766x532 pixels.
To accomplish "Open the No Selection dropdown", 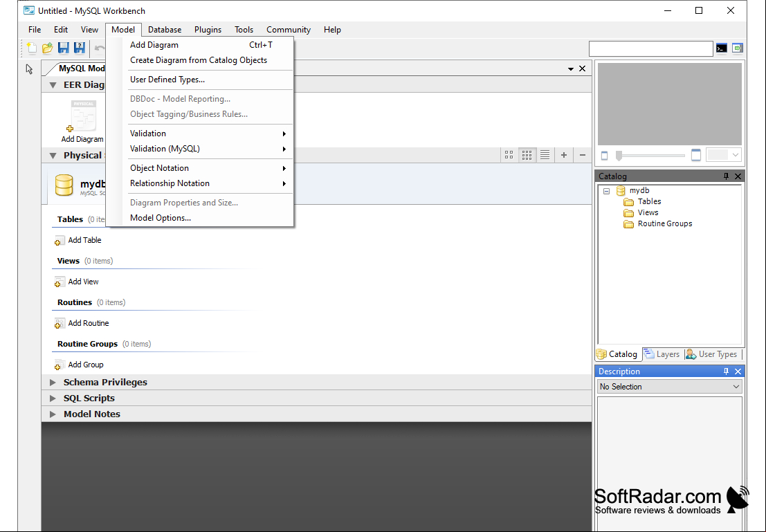I will [x=670, y=387].
